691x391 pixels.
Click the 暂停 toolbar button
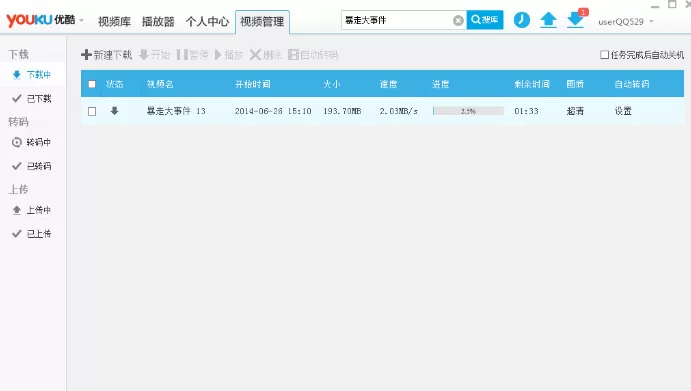point(192,55)
